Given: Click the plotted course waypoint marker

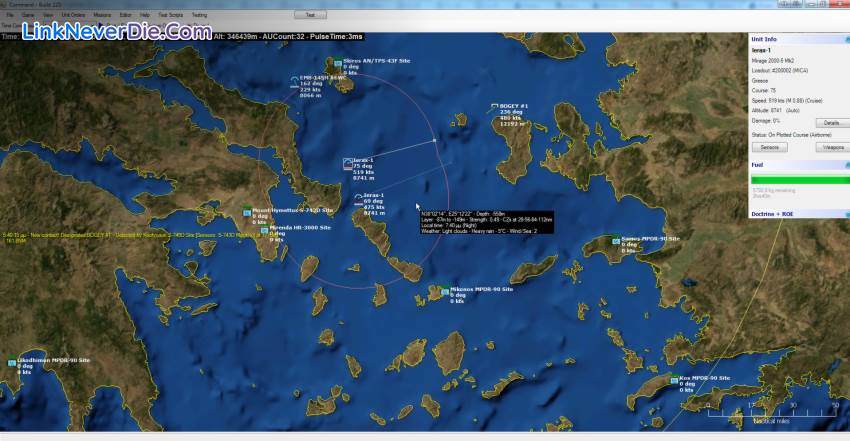Looking at the screenshot, I should [434, 140].
